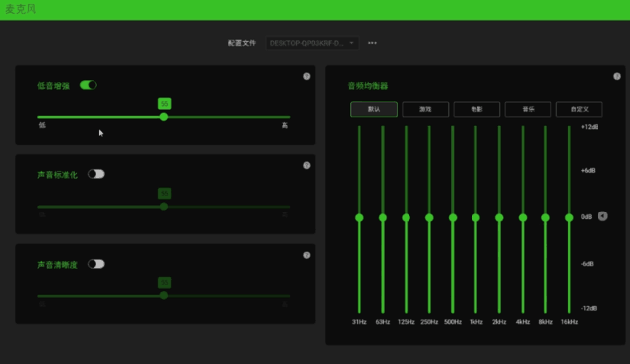This screenshot has height=364, width=630.
Task: Click the +6dB scale label
Action: pyautogui.click(x=588, y=170)
